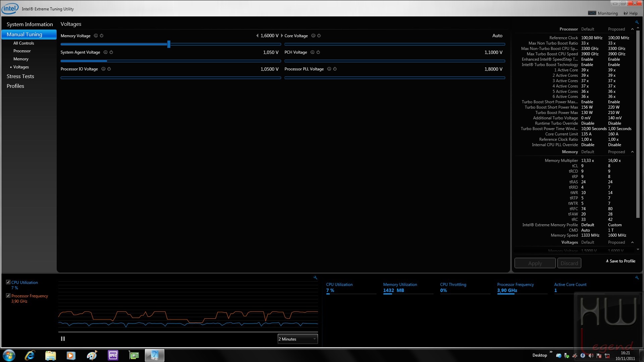Collapse the Memory settings section
This screenshot has height=362, width=644.
click(x=633, y=152)
